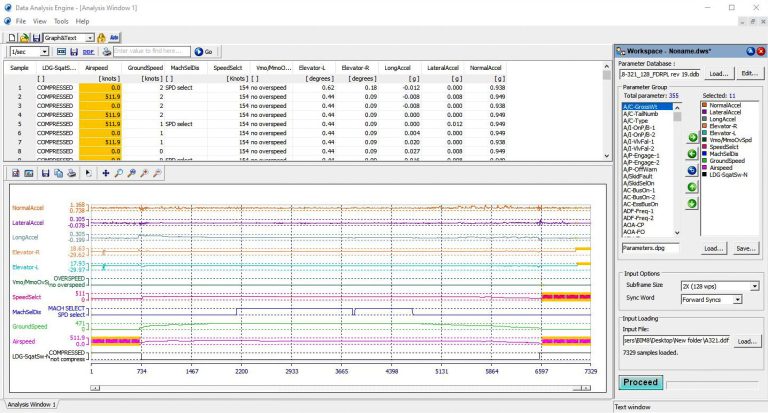Collapse the Workspace panel with blue arrow

tap(750, 51)
